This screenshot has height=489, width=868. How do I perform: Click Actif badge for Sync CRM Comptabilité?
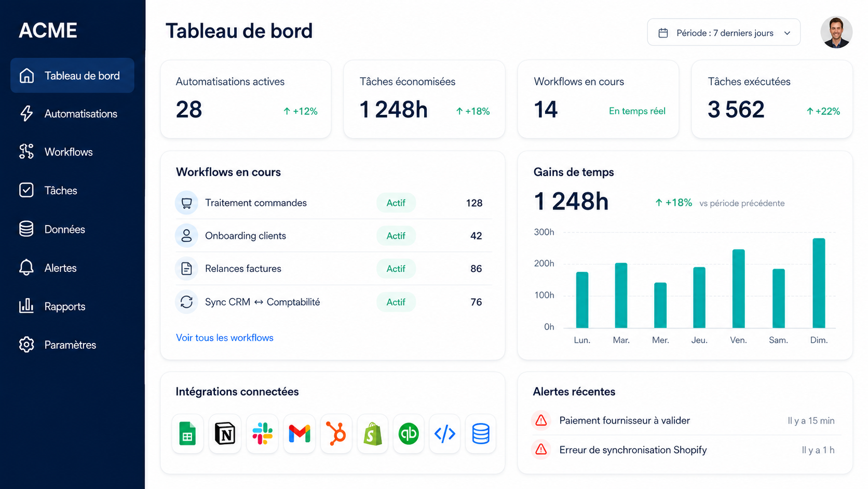(x=396, y=302)
